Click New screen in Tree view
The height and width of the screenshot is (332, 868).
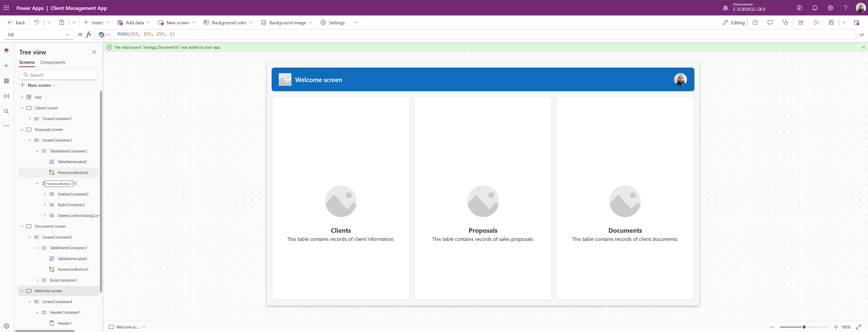[x=38, y=85]
